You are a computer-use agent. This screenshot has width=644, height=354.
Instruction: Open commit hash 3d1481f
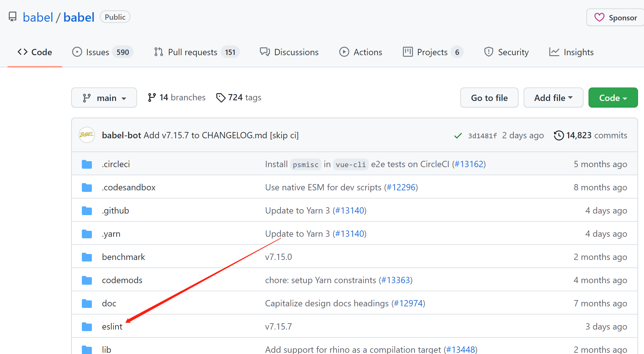pyautogui.click(x=482, y=136)
